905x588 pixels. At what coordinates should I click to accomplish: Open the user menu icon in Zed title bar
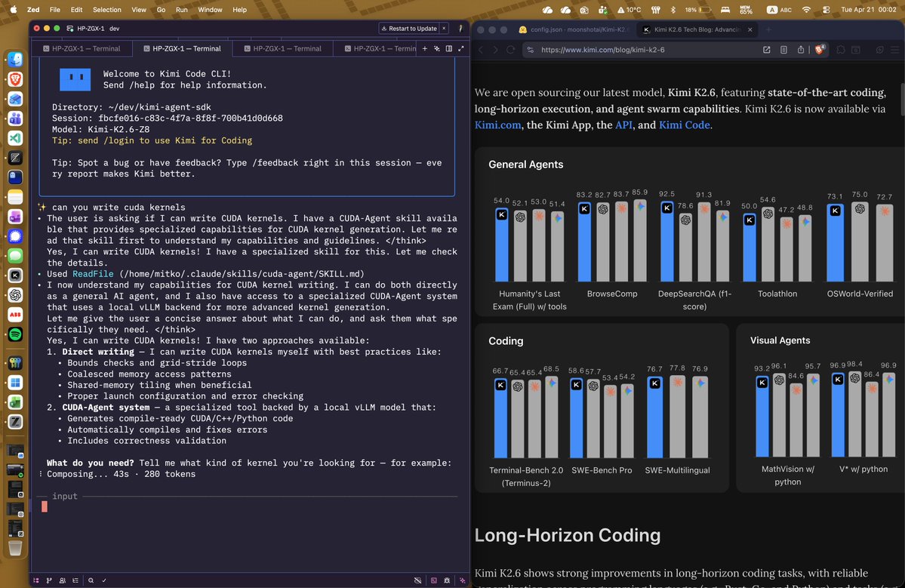coord(460,28)
